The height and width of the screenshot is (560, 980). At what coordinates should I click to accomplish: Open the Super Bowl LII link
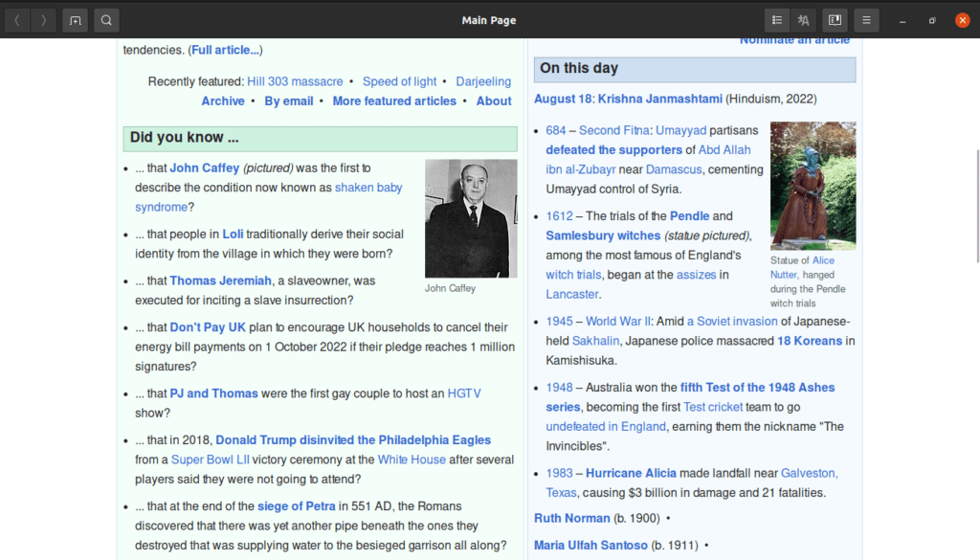point(210,460)
